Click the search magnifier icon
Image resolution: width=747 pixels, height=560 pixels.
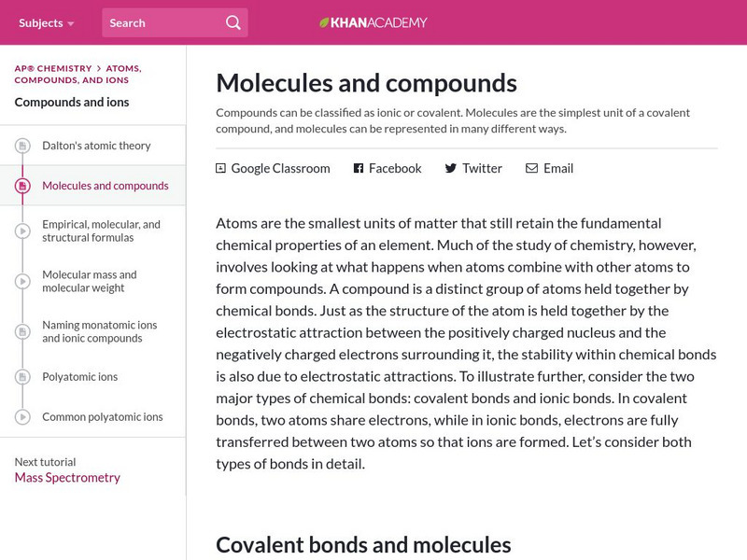pos(233,22)
